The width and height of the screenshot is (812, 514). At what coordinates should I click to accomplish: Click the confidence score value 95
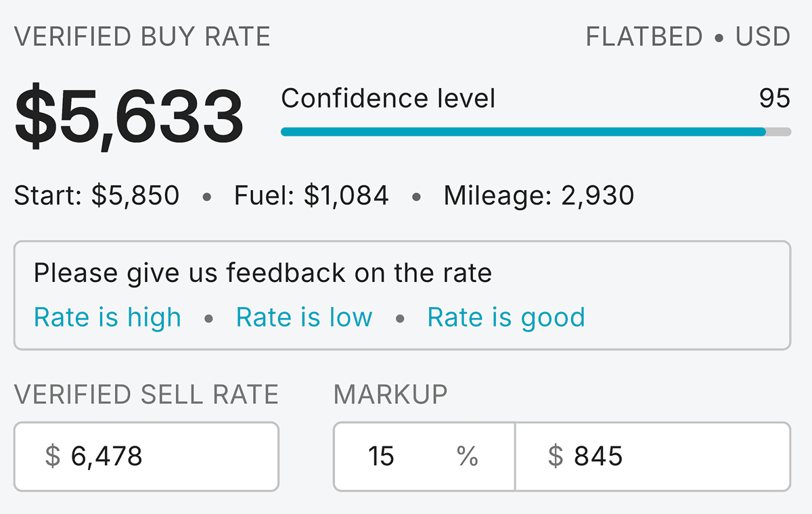tap(774, 99)
